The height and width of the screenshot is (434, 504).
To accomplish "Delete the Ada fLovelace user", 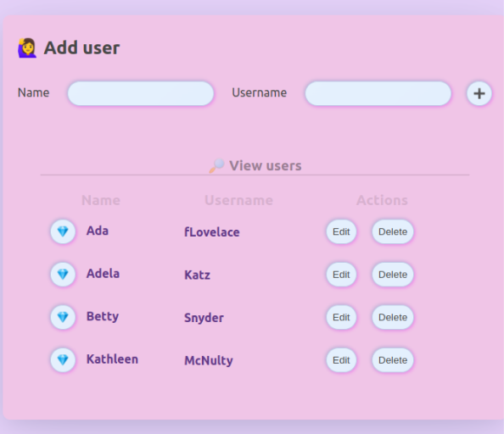I will (393, 231).
